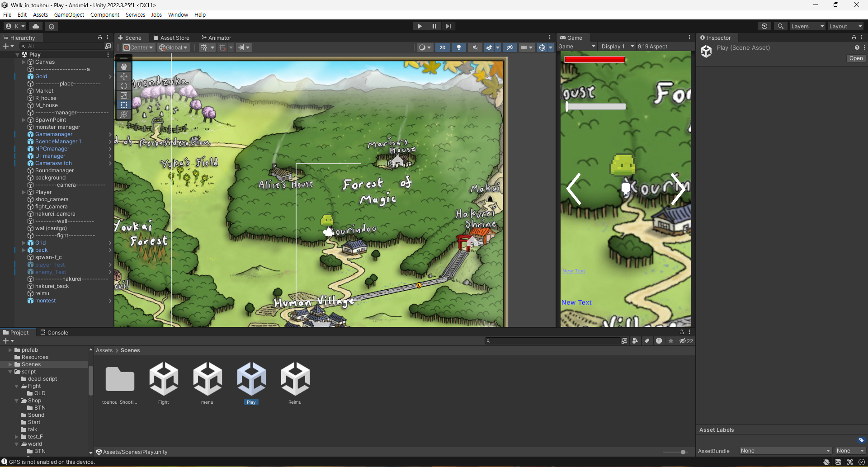Screen dimensions: 868x467
Task: Switch to the Asset Store tab
Action: [171, 38]
